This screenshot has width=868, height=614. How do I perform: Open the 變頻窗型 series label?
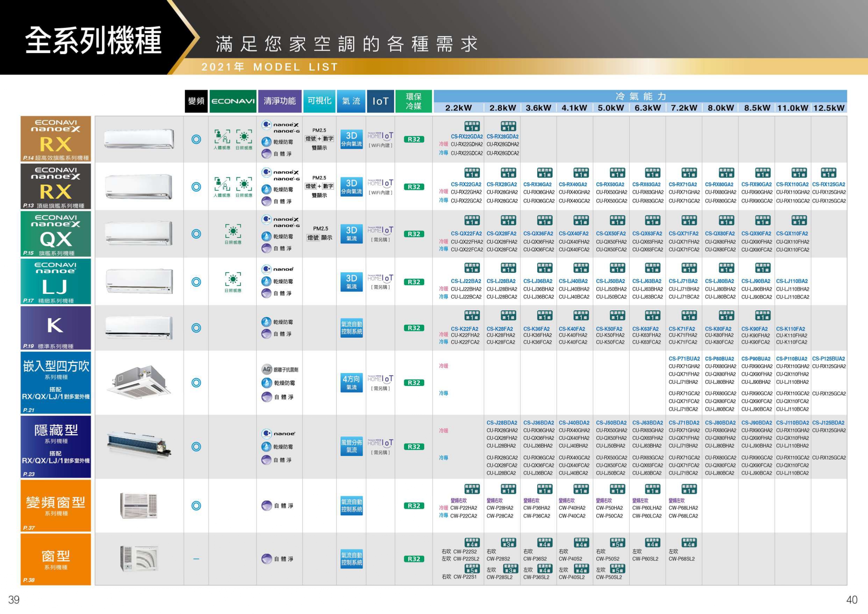tap(56, 506)
